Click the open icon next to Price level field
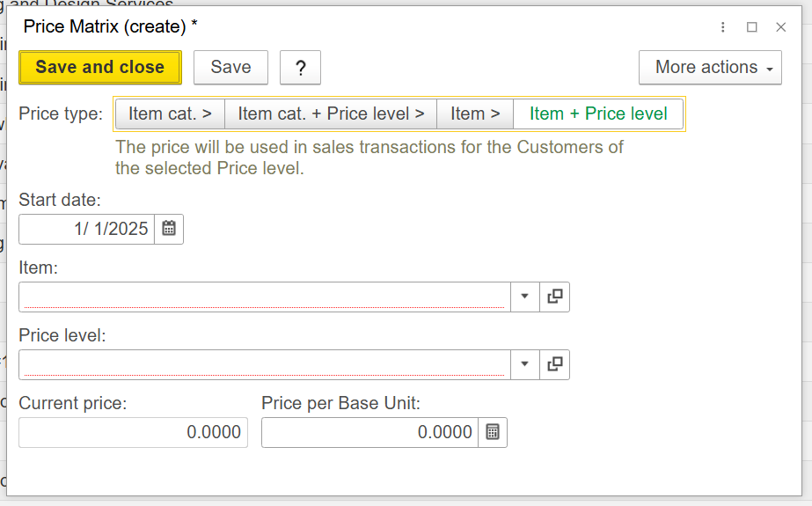The image size is (812, 506). pos(554,364)
